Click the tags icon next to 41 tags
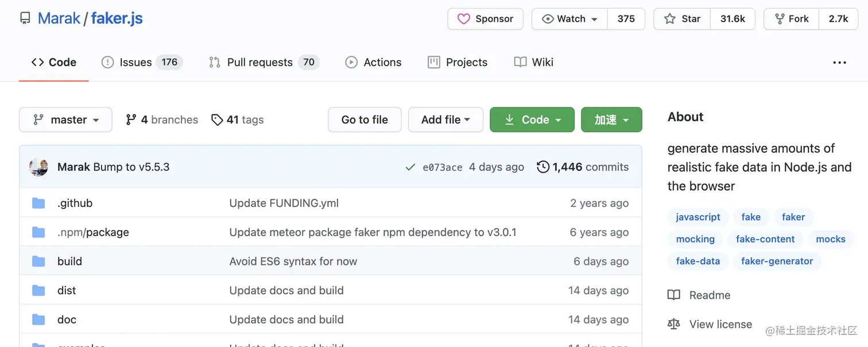This screenshot has height=347, width=868. click(x=218, y=119)
